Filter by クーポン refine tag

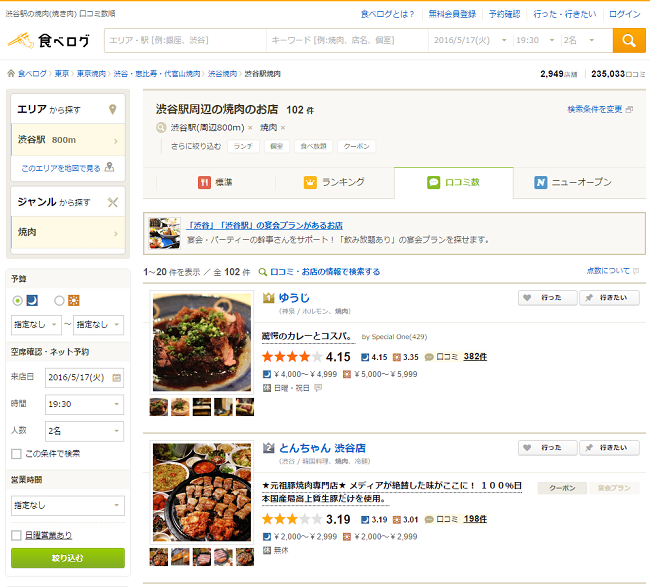tap(357, 146)
